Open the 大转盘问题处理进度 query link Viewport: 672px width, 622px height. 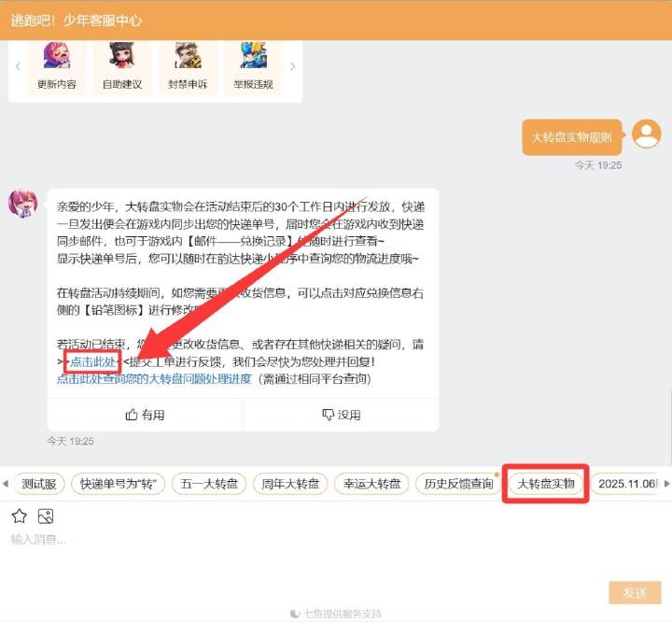(154, 379)
